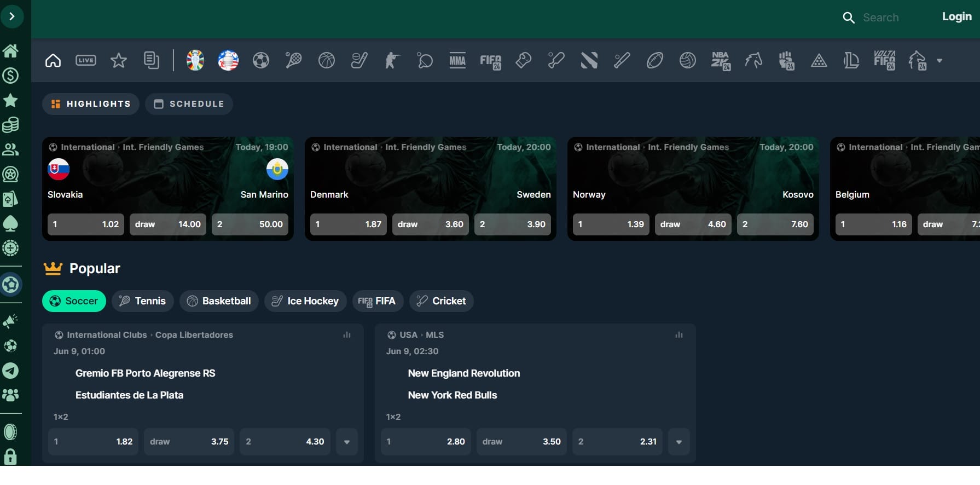Screen dimensions: 980x485
Task: Select the Cricket popular filter
Action: click(x=442, y=301)
